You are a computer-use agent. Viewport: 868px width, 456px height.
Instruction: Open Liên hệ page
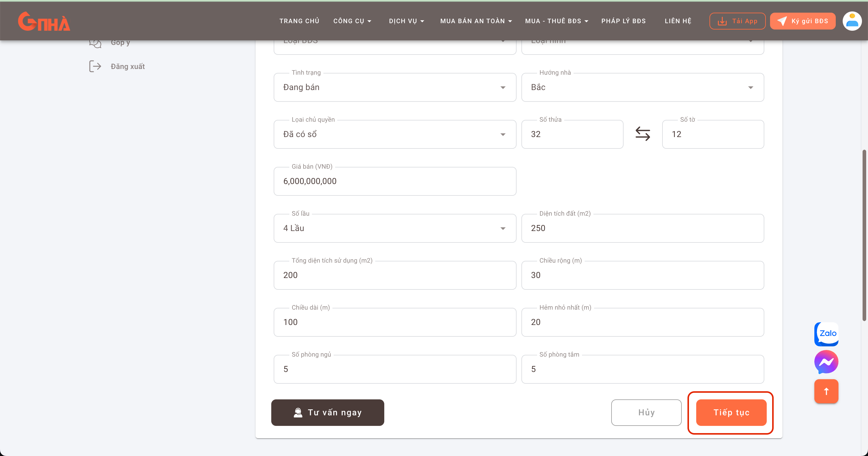678,21
